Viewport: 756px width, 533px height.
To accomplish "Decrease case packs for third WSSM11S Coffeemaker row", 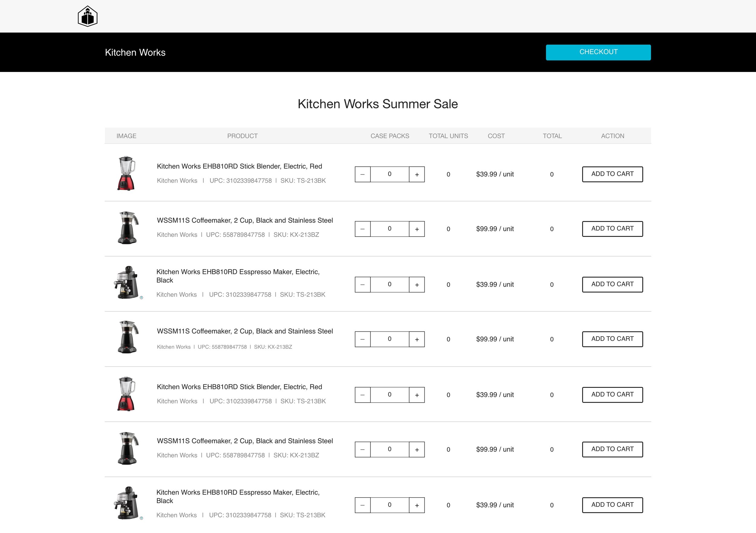I will click(x=363, y=450).
